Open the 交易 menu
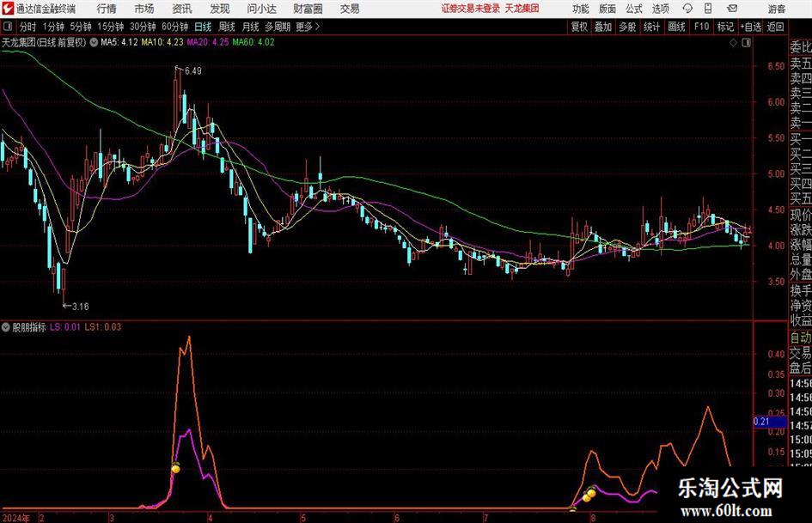The height and width of the screenshot is (523, 812). 350,9
